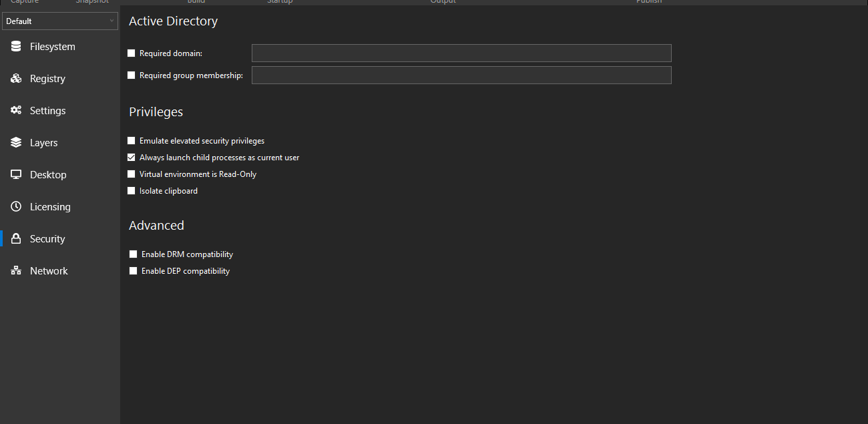Select the Filesystem panel icon
This screenshot has width=868, height=424.
coord(15,46)
